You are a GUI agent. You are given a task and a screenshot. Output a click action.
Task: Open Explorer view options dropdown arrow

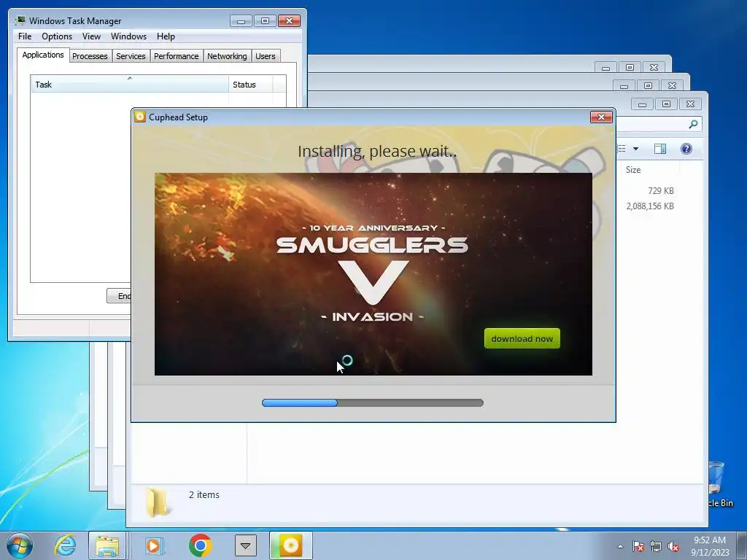(635, 149)
